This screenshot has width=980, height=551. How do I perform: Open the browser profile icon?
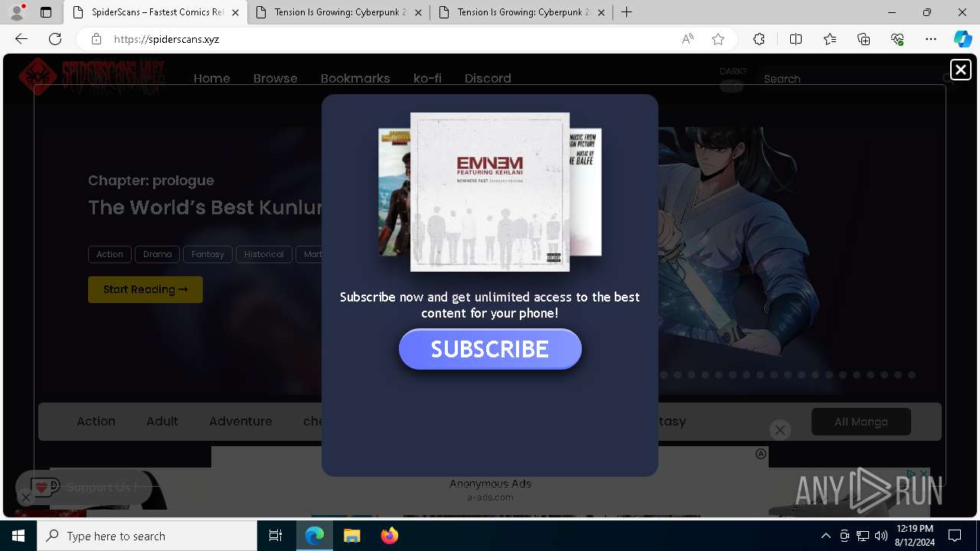click(x=16, y=12)
